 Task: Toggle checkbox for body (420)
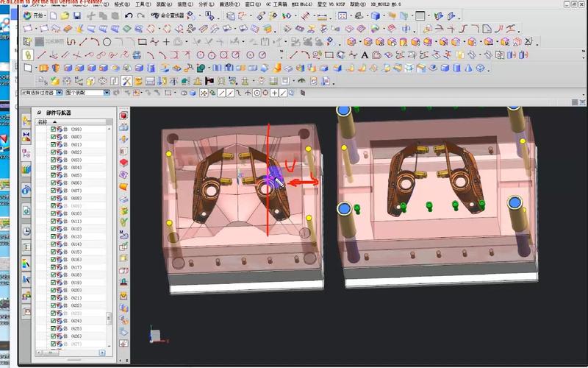tap(53, 290)
